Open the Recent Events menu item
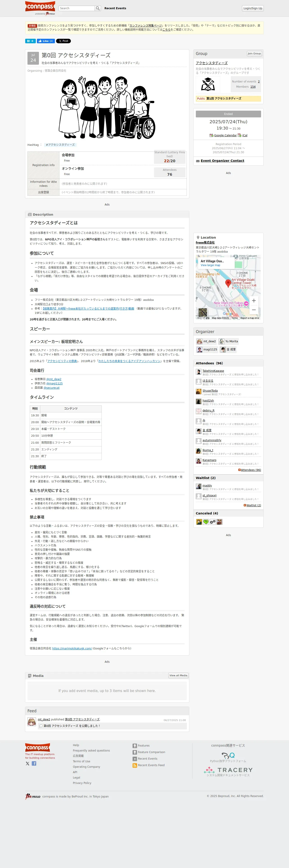The height and width of the screenshot is (868, 289). 115,8
